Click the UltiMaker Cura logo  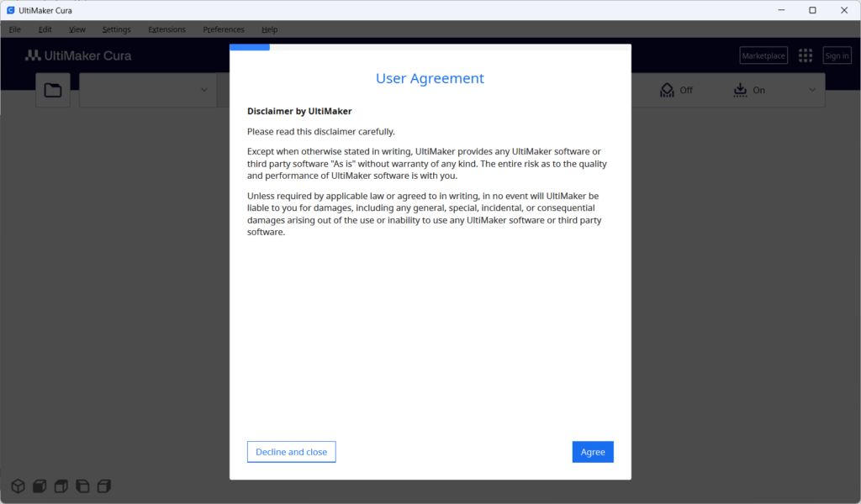pos(78,55)
